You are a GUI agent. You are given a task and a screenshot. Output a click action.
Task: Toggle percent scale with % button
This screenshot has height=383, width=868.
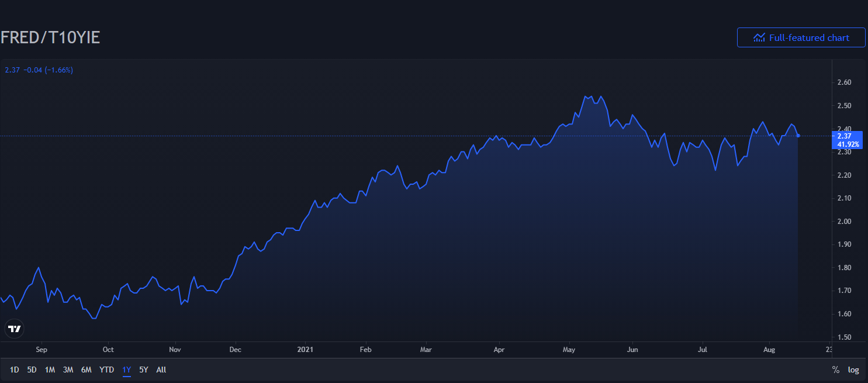835,370
